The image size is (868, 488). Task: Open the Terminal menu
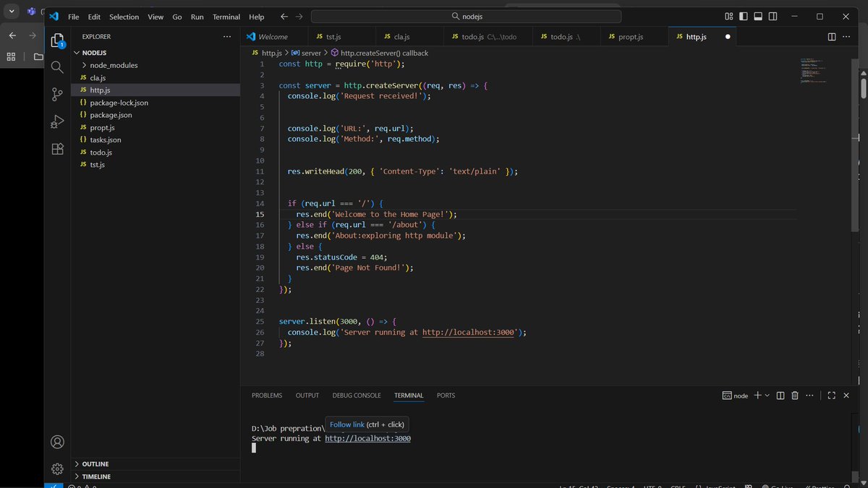pos(226,17)
